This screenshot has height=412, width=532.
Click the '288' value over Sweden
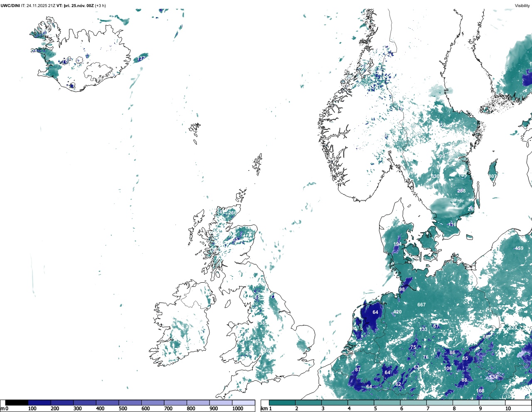461,191
